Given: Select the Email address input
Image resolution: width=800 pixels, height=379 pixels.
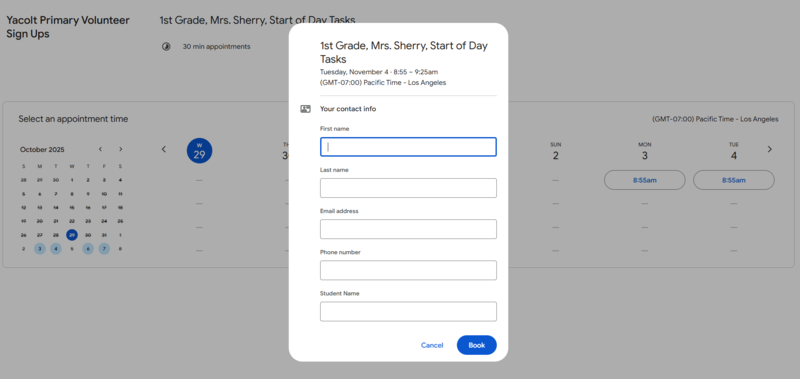Looking at the screenshot, I should (x=408, y=229).
